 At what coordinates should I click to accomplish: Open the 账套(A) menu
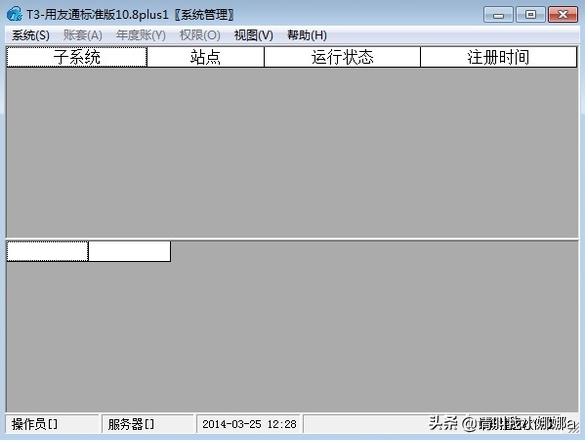[83, 35]
